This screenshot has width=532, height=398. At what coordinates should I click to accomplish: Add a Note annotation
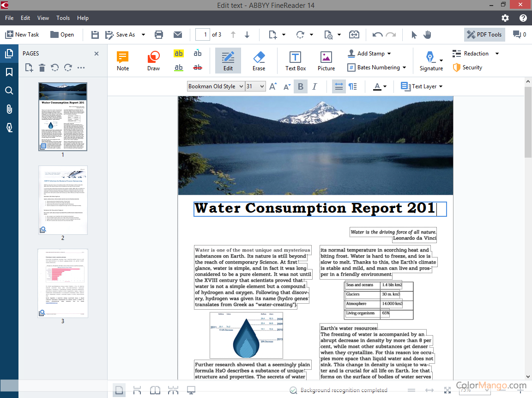(x=123, y=61)
